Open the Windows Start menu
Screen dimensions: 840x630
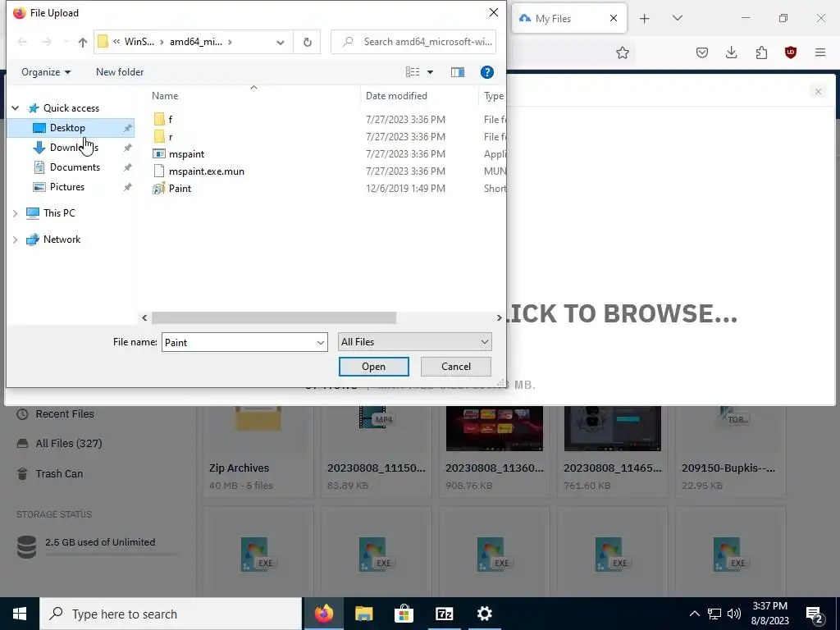pyautogui.click(x=20, y=614)
